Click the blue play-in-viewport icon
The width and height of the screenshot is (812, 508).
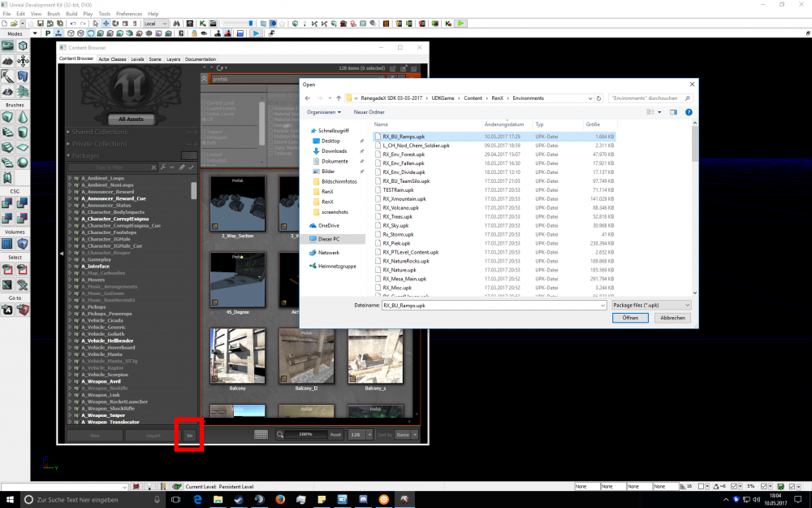pos(256,33)
